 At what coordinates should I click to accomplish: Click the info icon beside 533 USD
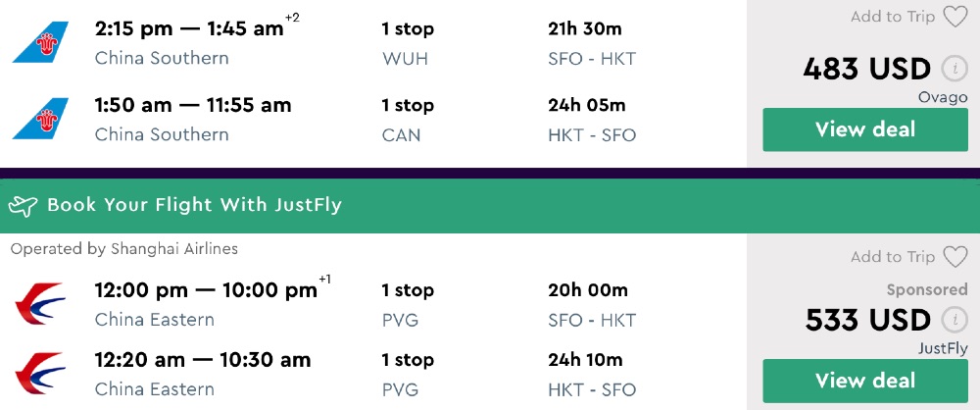click(x=954, y=321)
